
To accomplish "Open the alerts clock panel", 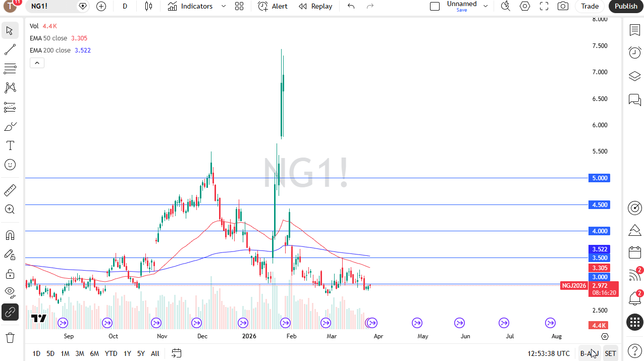I will click(634, 53).
